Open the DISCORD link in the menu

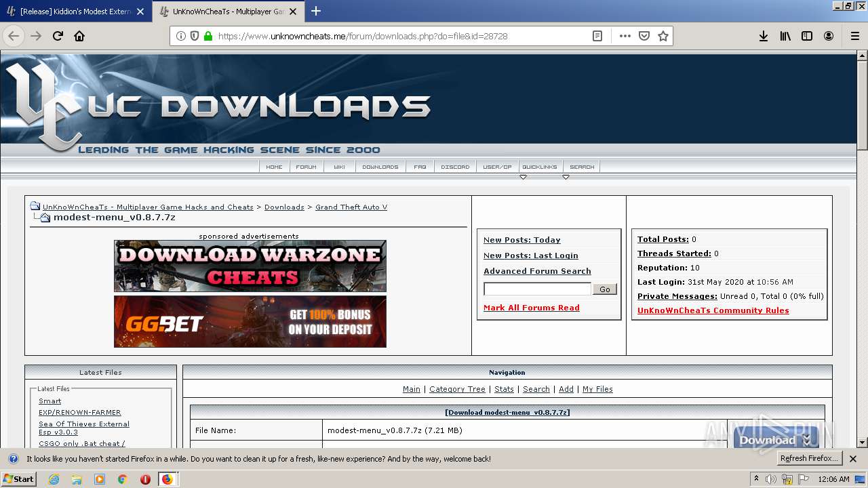tap(455, 167)
